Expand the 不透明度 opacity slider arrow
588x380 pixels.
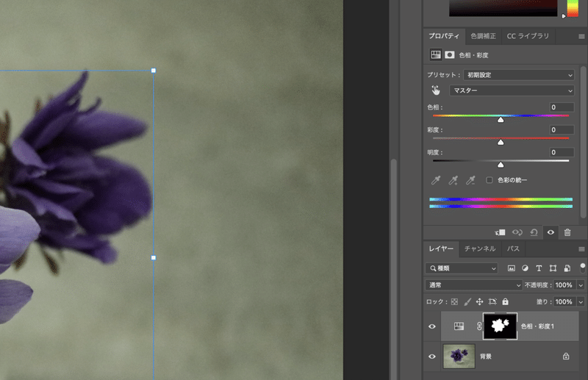[581, 285]
